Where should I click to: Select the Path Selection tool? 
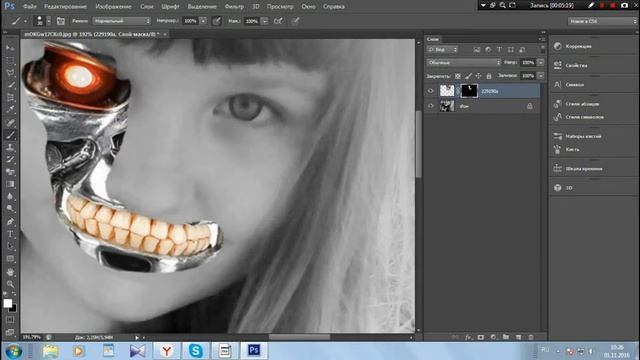coord(10,246)
